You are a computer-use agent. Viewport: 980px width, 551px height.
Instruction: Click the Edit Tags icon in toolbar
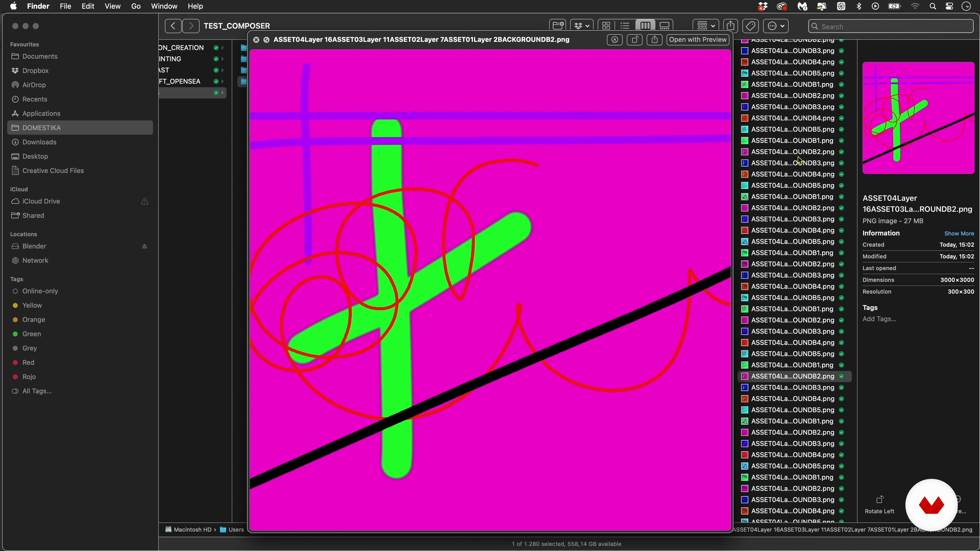tap(750, 26)
